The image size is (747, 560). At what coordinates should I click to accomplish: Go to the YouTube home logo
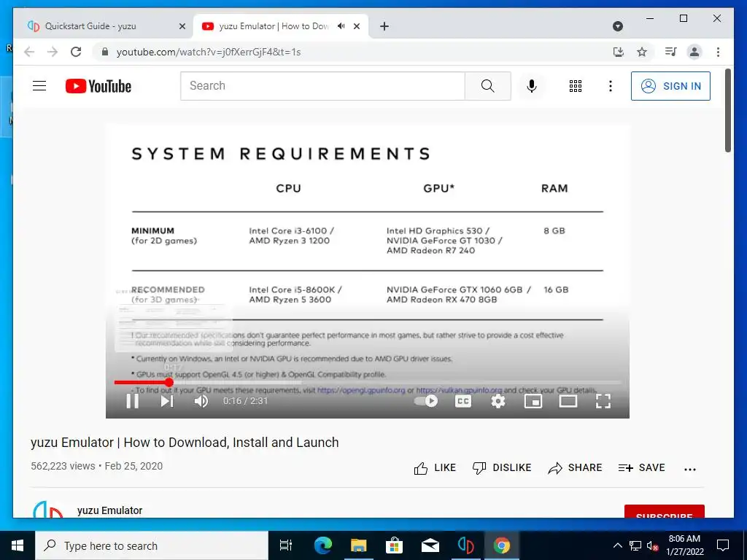98,86
